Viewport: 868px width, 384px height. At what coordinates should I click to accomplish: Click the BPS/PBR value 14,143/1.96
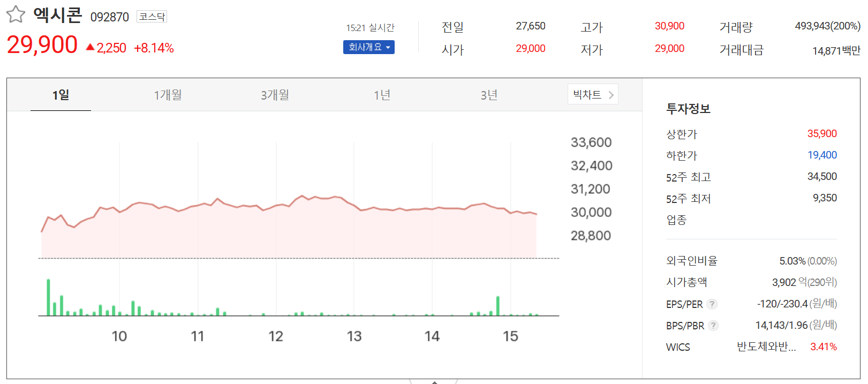(782, 325)
